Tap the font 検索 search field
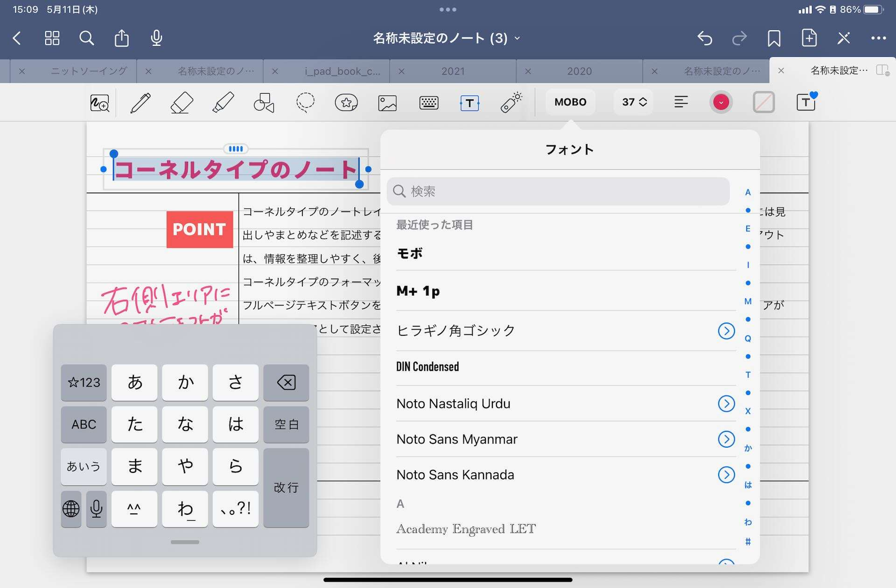This screenshot has width=896, height=588. (x=558, y=191)
